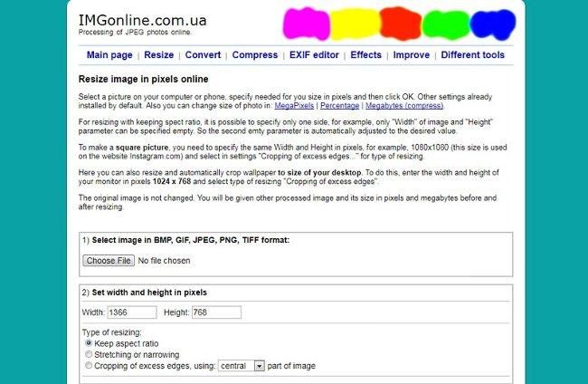Image resolution: width=588 pixels, height=384 pixels.
Task: Open the Different tools section
Action: (x=472, y=55)
